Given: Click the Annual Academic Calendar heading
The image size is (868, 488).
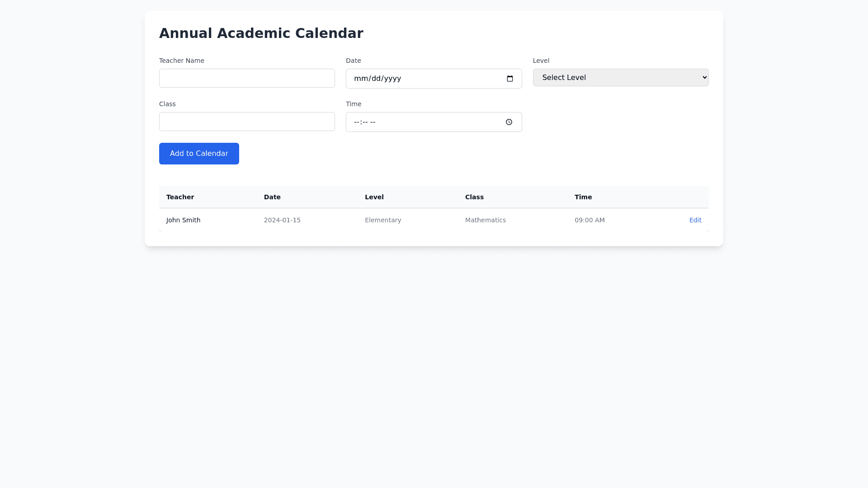Looking at the screenshot, I should tap(261, 33).
